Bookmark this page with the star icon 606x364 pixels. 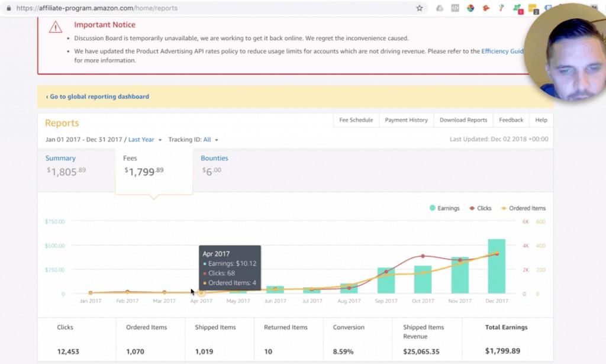[x=420, y=8]
